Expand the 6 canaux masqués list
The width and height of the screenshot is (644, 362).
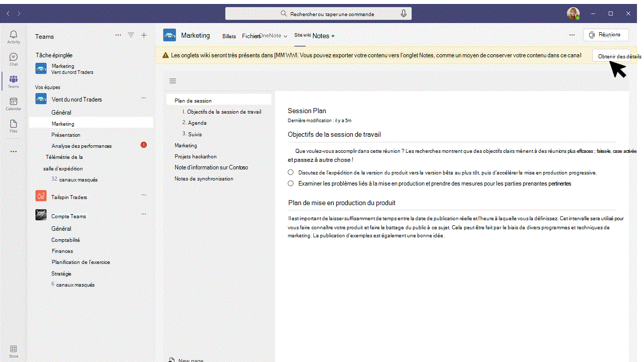click(x=73, y=284)
